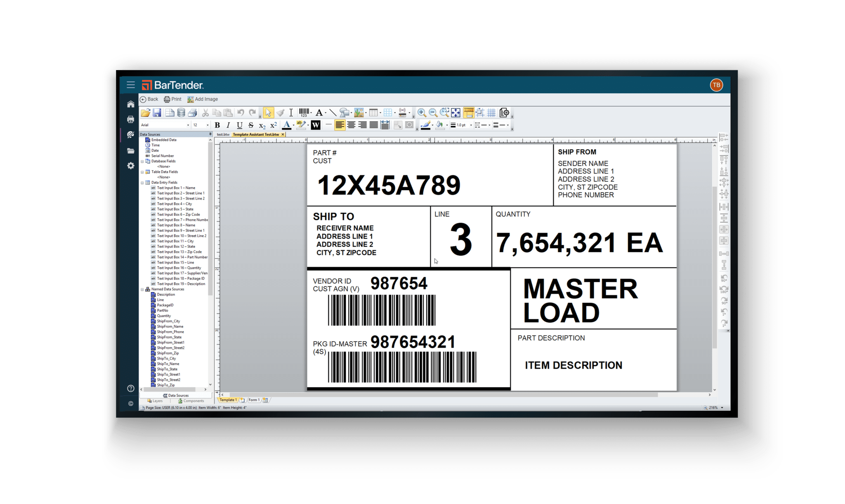Zoom in with the plus magnifier
The width and height of the screenshot is (845, 504).
point(422,113)
